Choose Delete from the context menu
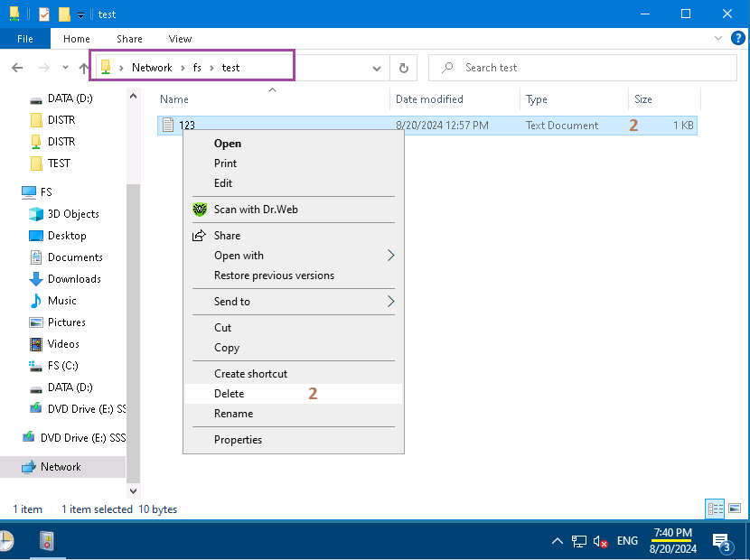 (x=294, y=394)
